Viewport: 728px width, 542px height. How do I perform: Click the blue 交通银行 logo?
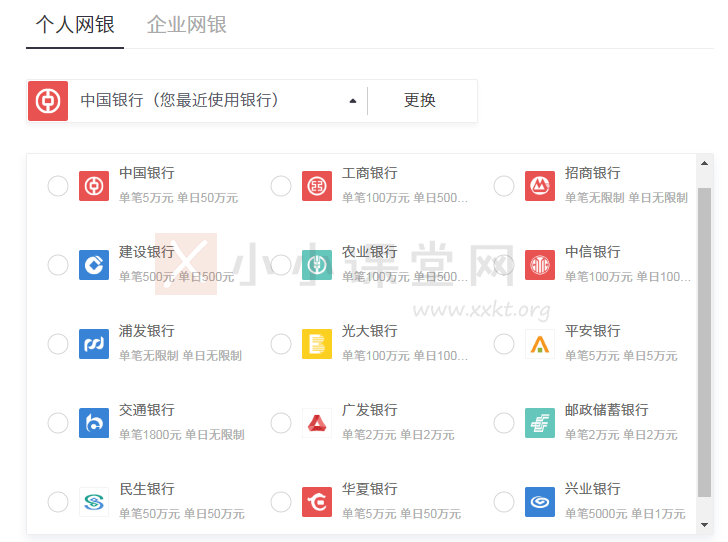(x=94, y=423)
